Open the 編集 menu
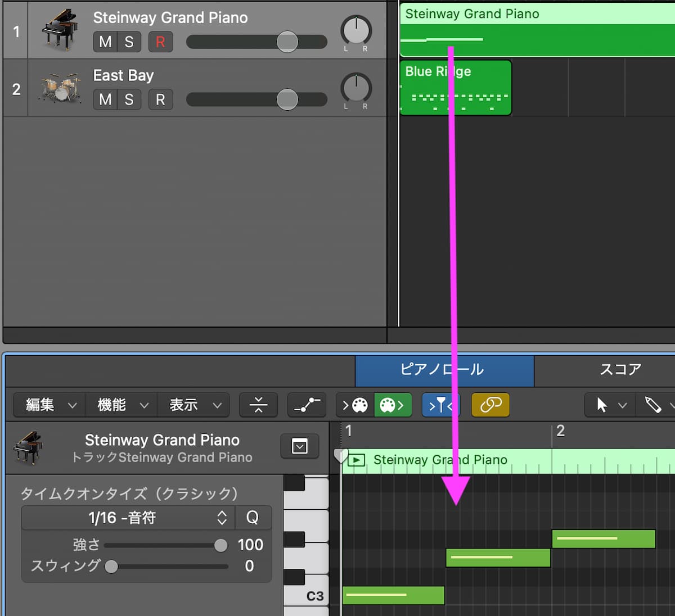Screen dimensions: 675x616 pyautogui.click(x=50, y=405)
